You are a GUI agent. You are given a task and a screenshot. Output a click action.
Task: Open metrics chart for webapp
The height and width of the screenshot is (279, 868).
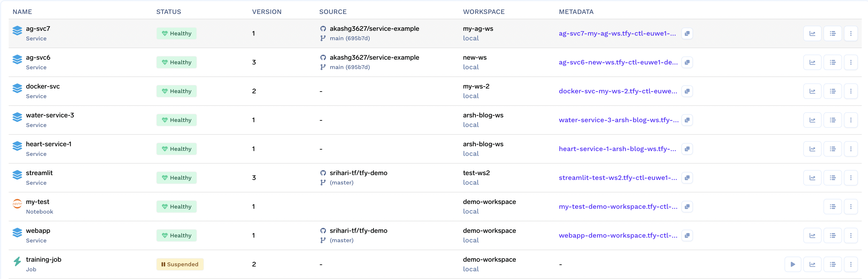click(812, 235)
